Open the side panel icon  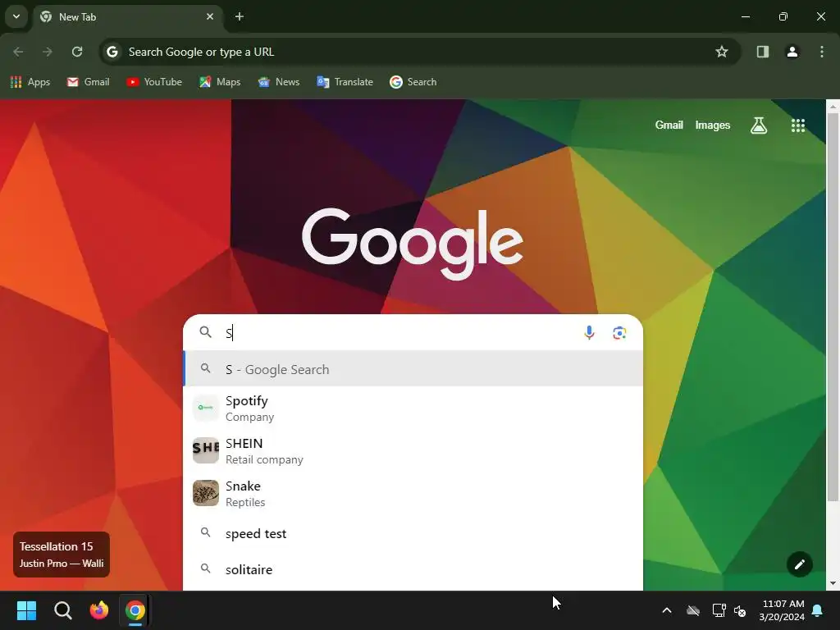763,52
